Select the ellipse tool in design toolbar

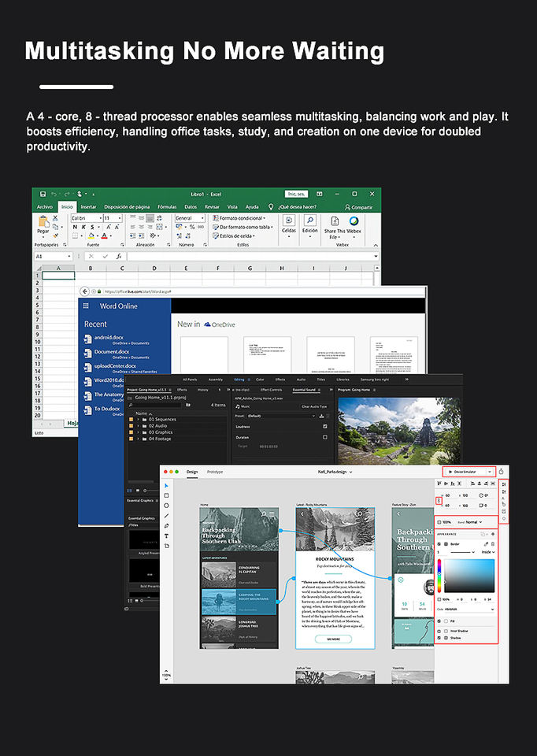coord(167,506)
